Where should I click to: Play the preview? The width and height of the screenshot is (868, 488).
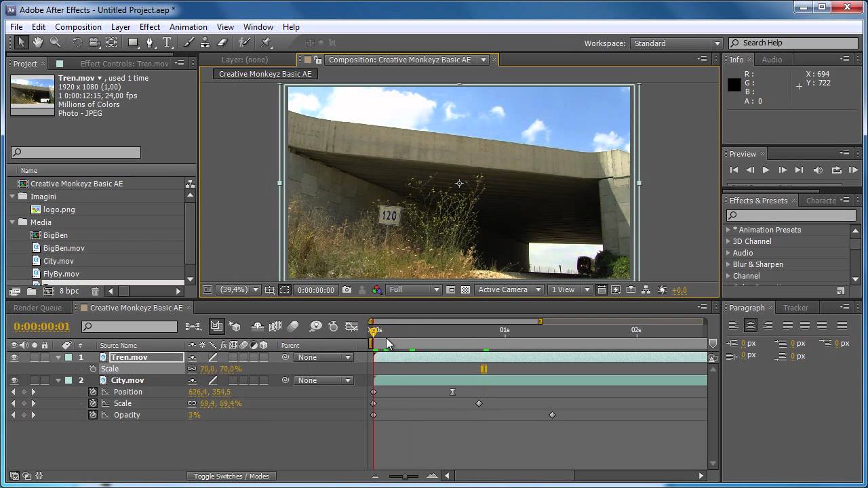click(x=766, y=170)
